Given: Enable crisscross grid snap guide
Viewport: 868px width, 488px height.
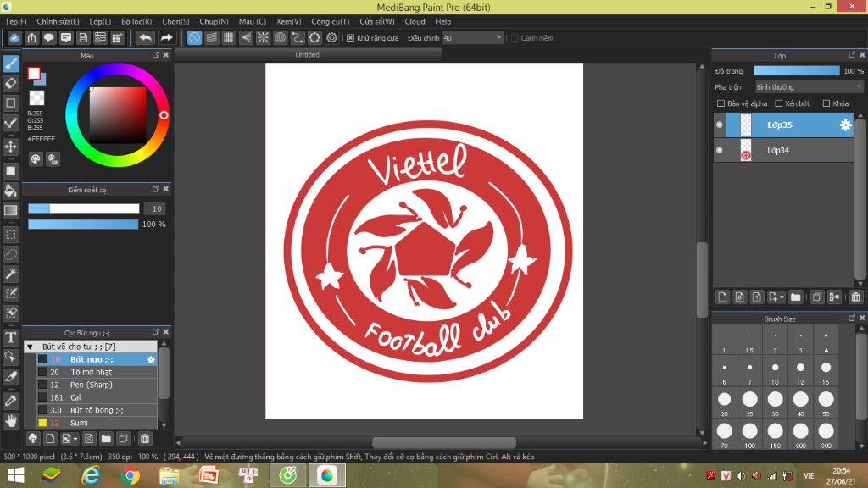Looking at the screenshot, I should [x=229, y=37].
